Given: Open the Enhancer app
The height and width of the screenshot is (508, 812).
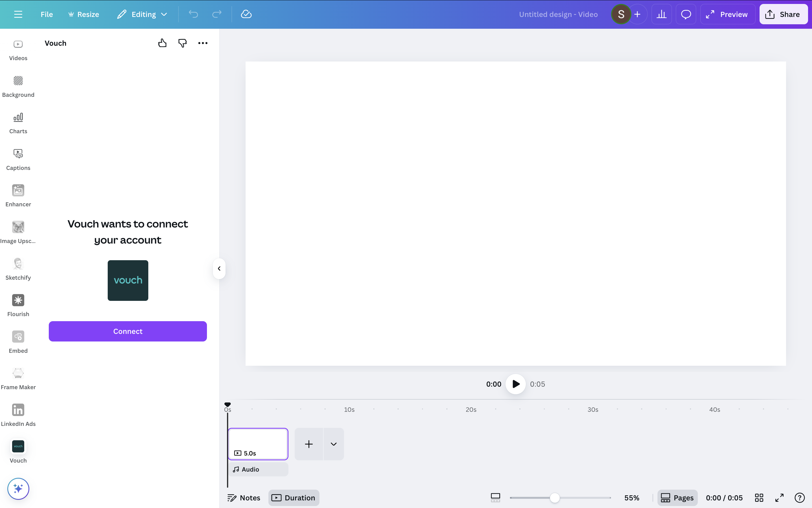Looking at the screenshot, I should [18, 196].
